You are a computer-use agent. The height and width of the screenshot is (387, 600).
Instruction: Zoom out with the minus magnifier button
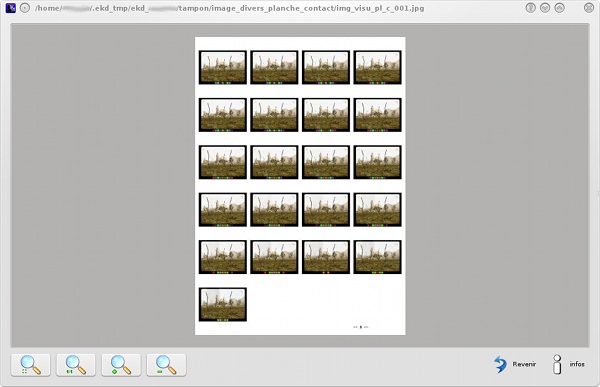166,365
